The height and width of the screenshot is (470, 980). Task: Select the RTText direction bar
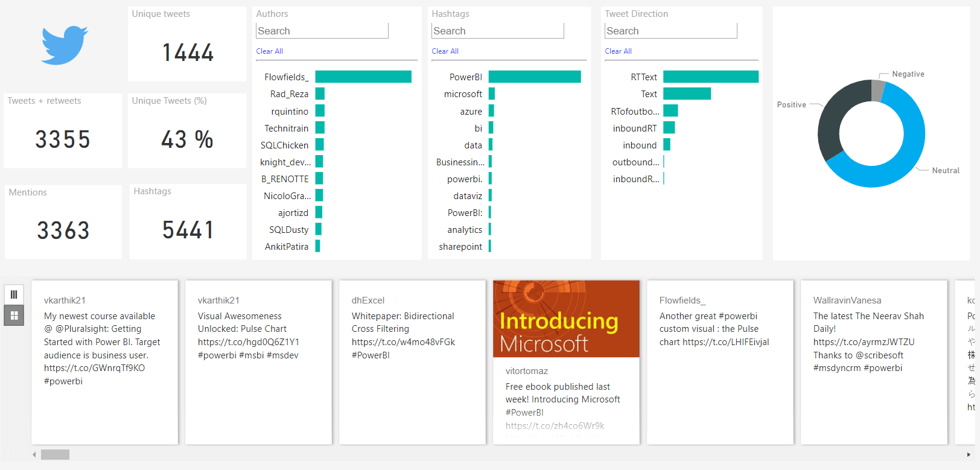coord(711,77)
